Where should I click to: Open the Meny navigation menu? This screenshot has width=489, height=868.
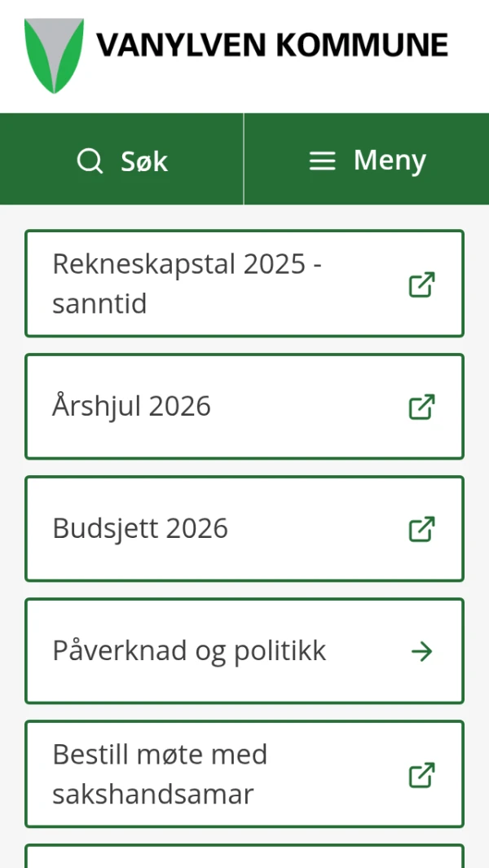[x=367, y=160]
